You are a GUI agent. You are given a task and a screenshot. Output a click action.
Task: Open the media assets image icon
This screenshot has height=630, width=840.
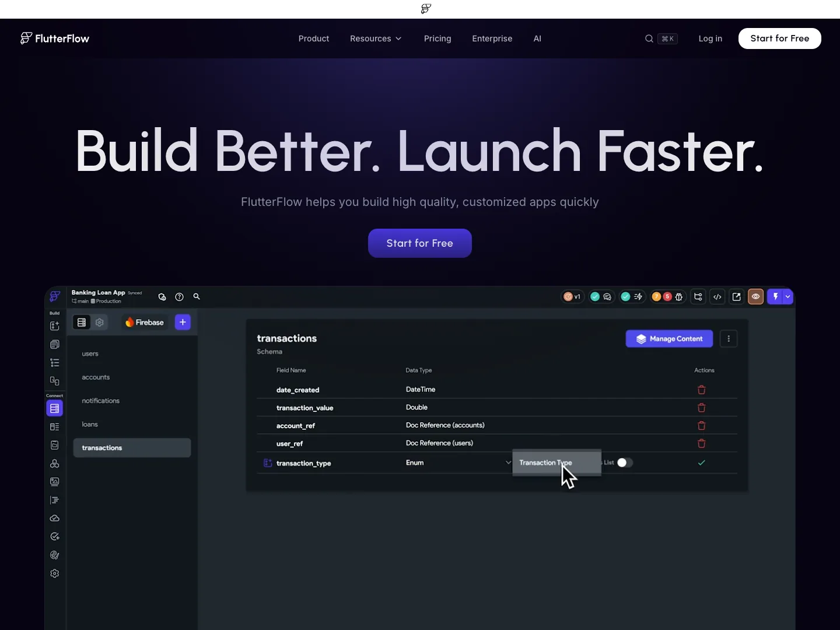(x=55, y=482)
